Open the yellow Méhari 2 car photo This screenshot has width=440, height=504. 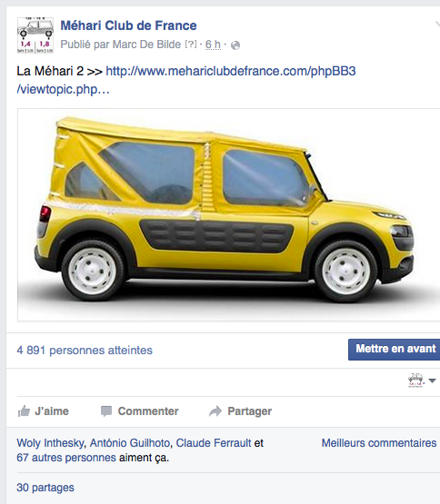pos(228,214)
